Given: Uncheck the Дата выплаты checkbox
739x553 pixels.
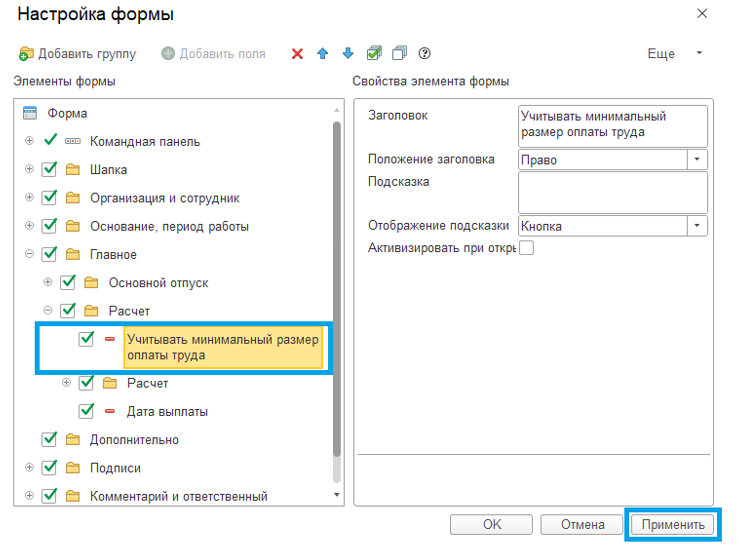Looking at the screenshot, I should (86, 411).
